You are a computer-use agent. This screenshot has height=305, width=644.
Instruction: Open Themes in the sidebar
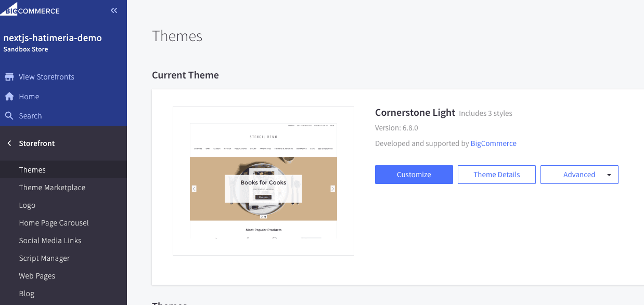(x=32, y=170)
